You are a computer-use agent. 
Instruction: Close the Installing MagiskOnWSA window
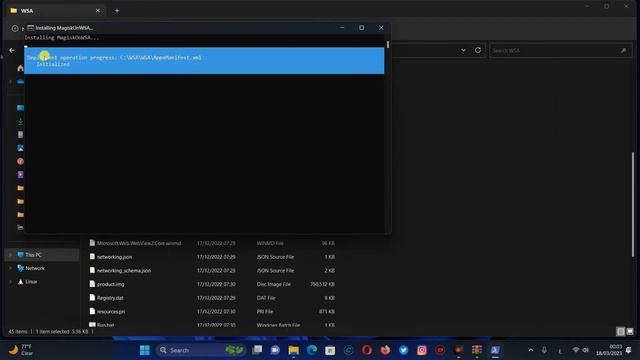pos(381,28)
